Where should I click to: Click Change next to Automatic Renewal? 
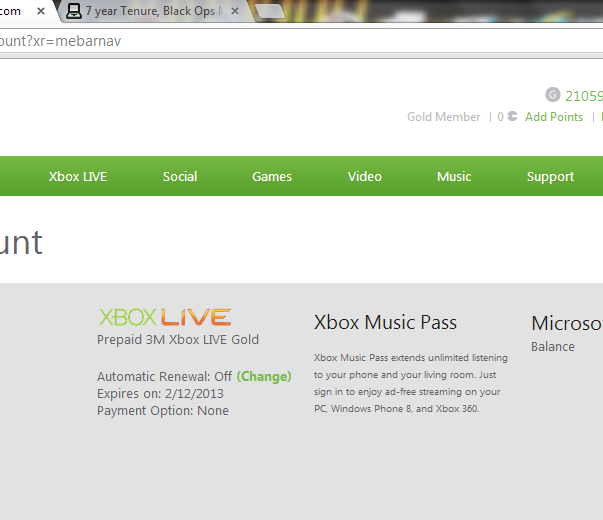click(x=264, y=376)
